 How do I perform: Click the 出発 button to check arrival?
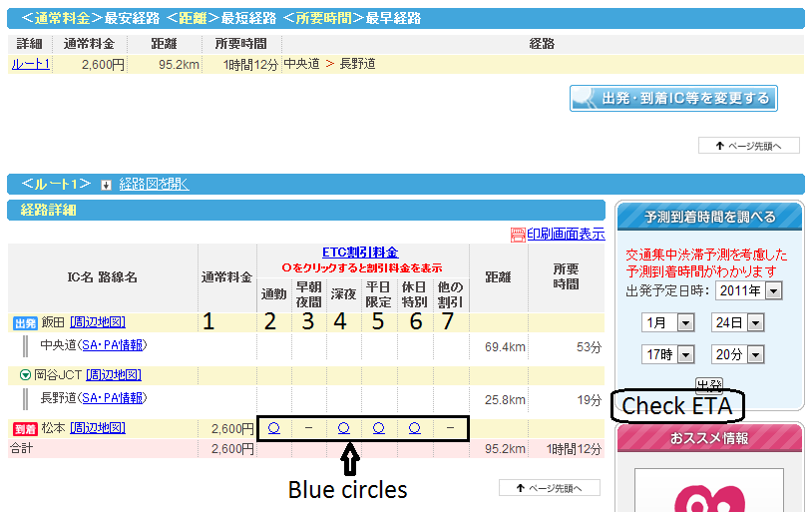point(709,384)
